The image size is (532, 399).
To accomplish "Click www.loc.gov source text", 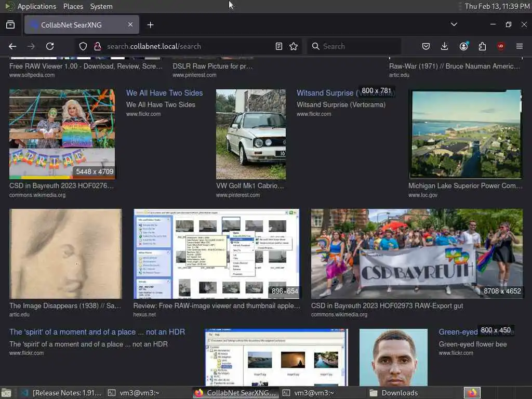I will [x=423, y=195].
